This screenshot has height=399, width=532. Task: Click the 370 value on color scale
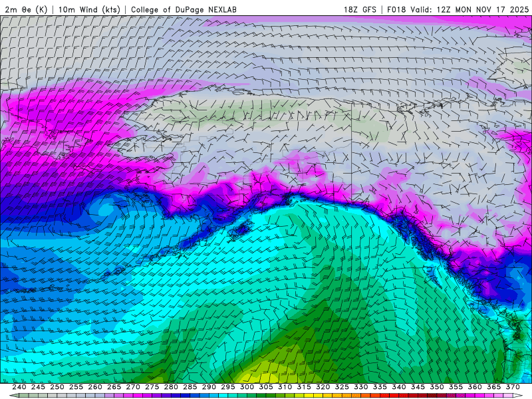pyautogui.click(x=513, y=387)
